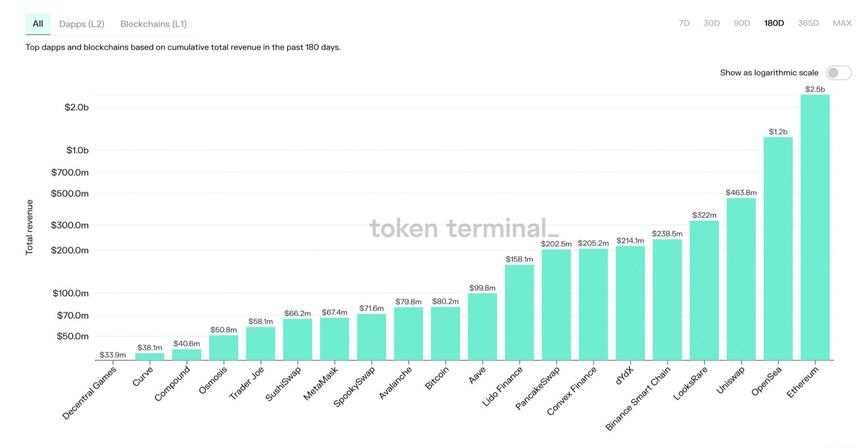Select the Binance Smart Chain bar
Image resolution: width=868 pixels, height=448 pixels.
pyautogui.click(x=667, y=300)
